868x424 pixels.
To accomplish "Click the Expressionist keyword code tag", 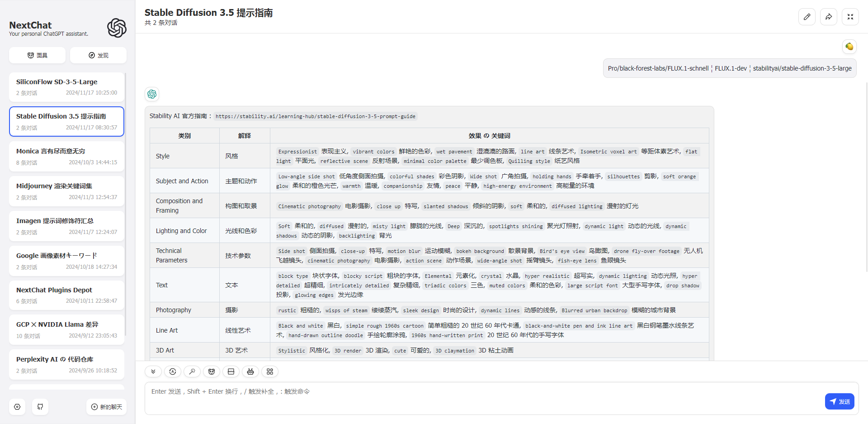I will click(x=297, y=152).
